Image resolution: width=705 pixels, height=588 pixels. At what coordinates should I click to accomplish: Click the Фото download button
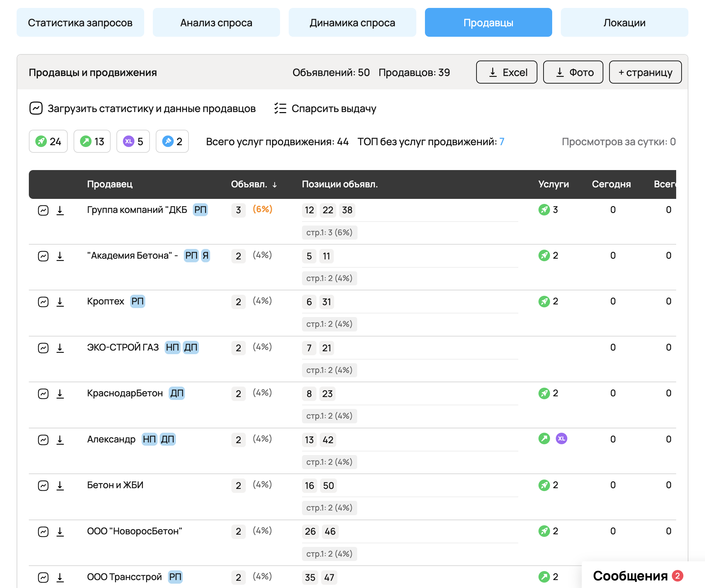pyautogui.click(x=573, y=72)
